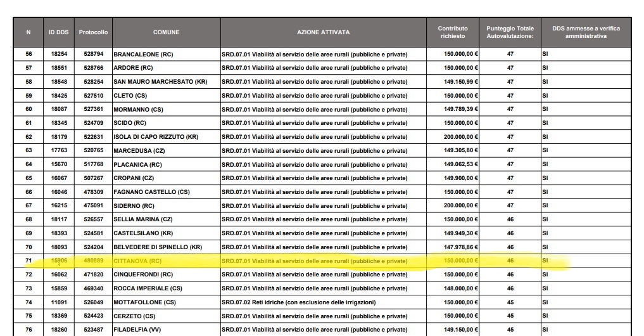The image size is (644, 336).
Task: Click the Punteggio Totale Autovalutazione header
Action: pyautogui.click(x=510, y=32)
